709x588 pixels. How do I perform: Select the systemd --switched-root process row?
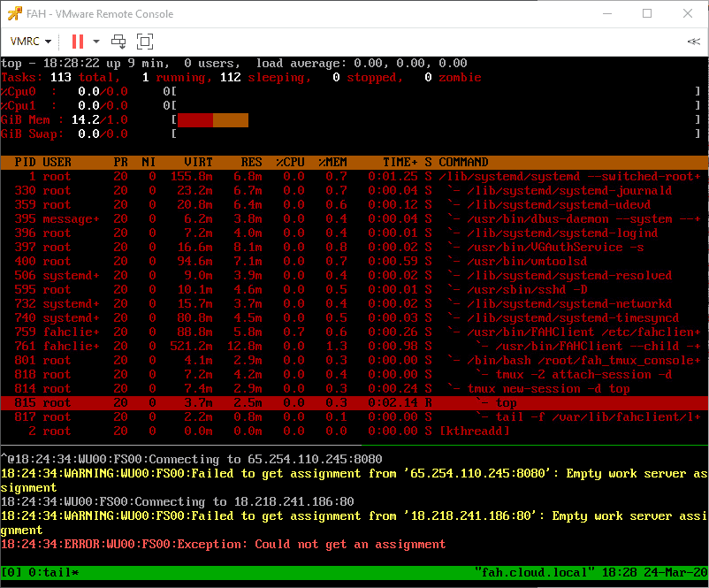(x=354, y=177)
